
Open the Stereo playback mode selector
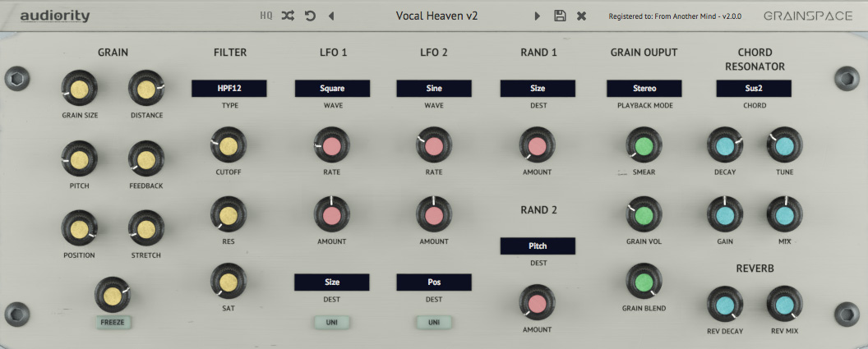tap(644, 89)
